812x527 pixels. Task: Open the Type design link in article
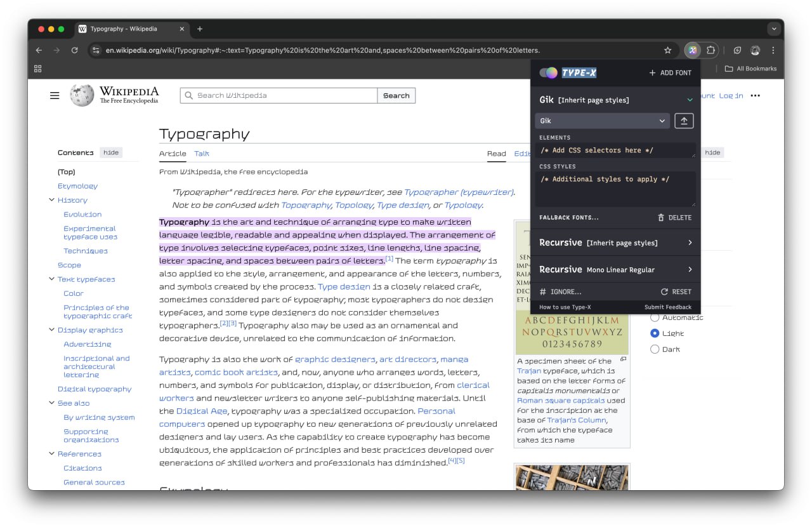(344, 287)
